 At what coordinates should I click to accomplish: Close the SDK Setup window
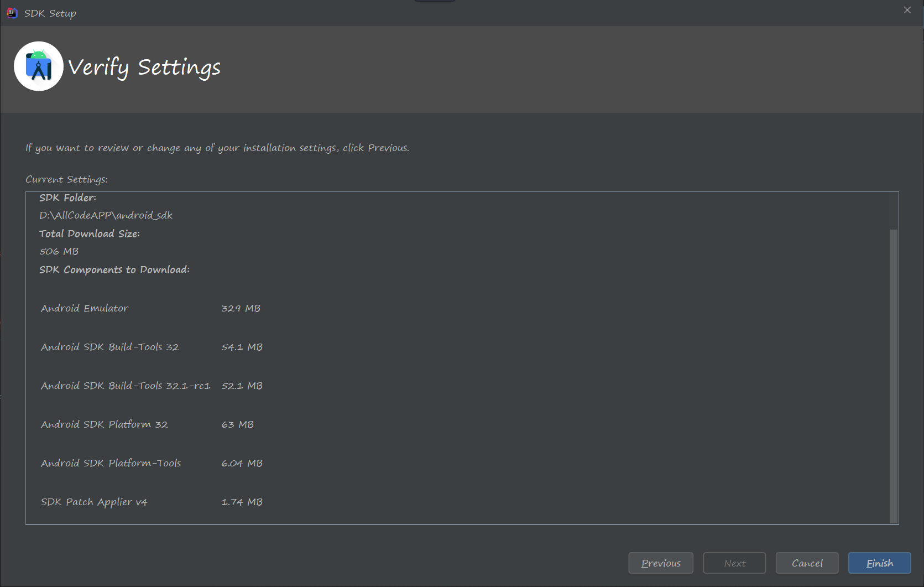tap(907, 10)
